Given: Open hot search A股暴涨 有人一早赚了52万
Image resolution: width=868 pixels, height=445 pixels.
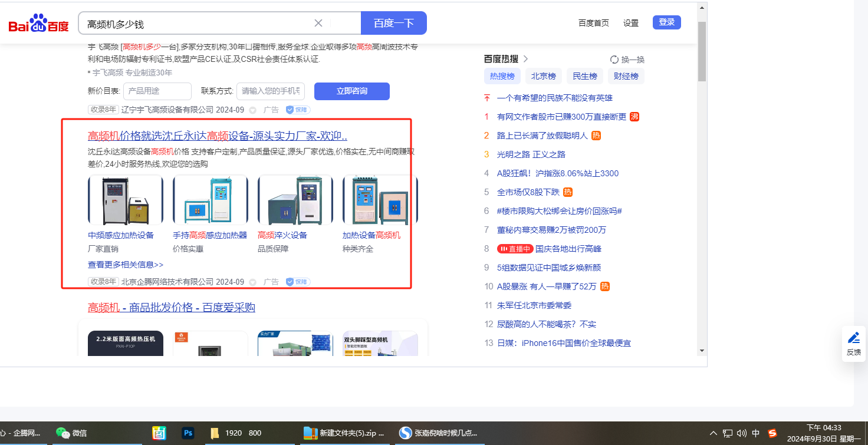Looking at the screenshot, I should (x=547, y=286).
